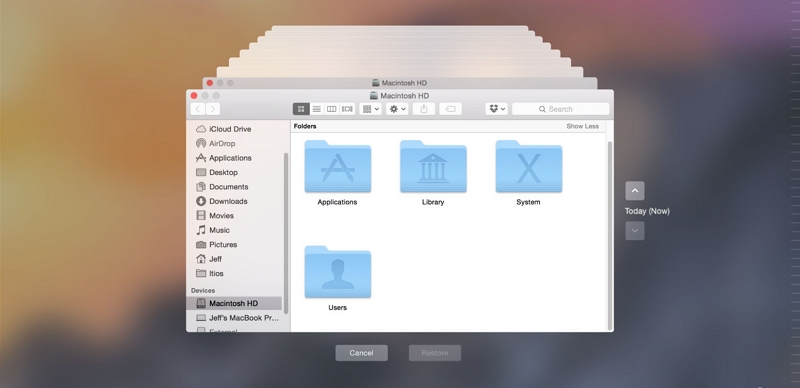Click the Restore button
800x388 pixels.
[435, 353]
